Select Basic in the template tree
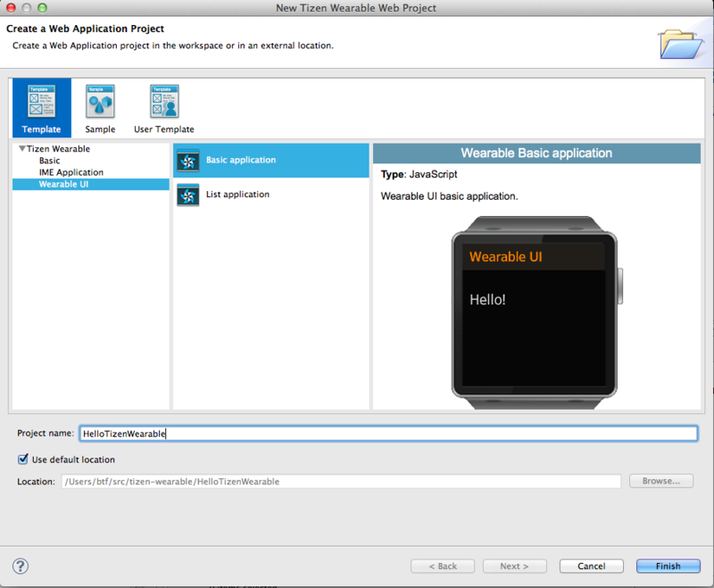 click(49, 161)
